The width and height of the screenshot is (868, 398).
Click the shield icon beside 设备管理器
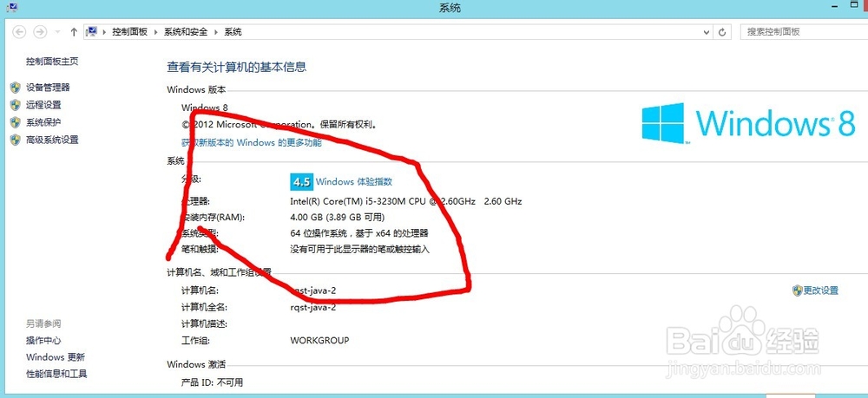(16, 88)
